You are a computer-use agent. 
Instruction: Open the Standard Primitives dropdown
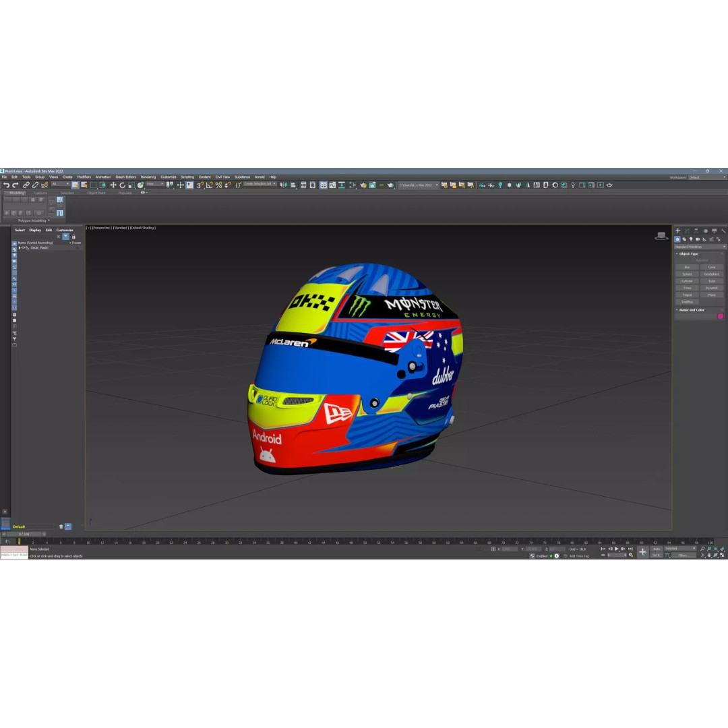point(700,247)
